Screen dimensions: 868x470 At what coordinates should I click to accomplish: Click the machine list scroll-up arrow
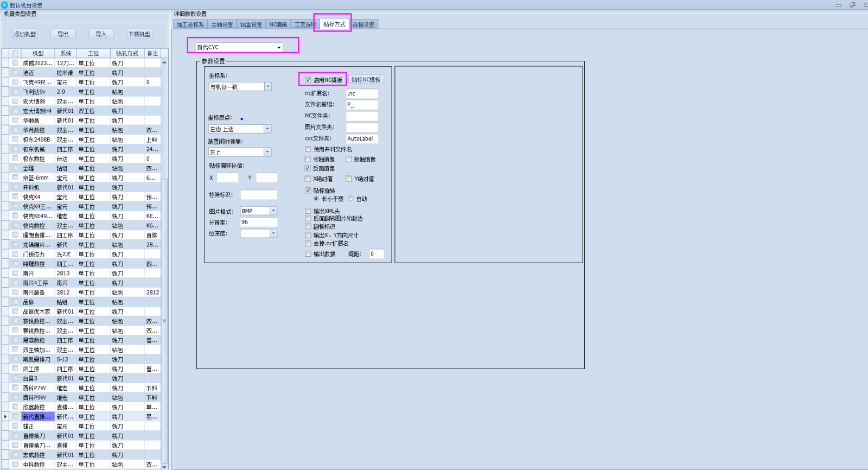pyautogui.click(x=164, y=62)
